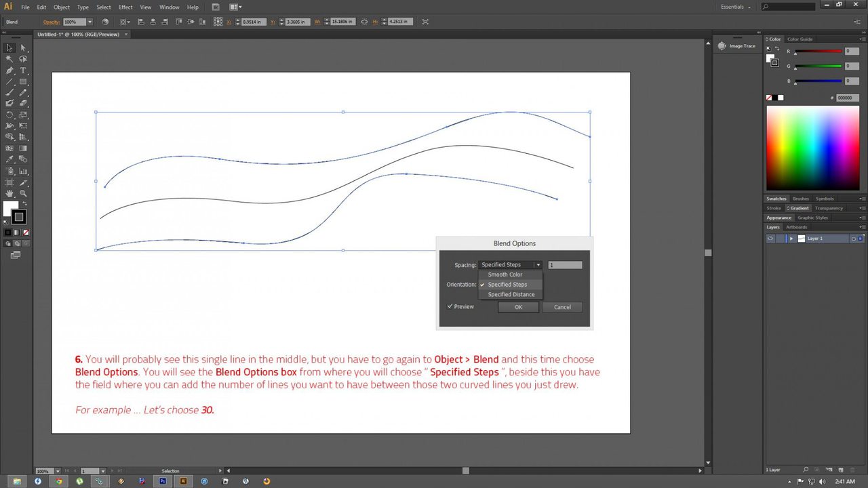Select the Pen tool
Image resolution: width=868 pixels, height=488 pixels.
(9, 70)
